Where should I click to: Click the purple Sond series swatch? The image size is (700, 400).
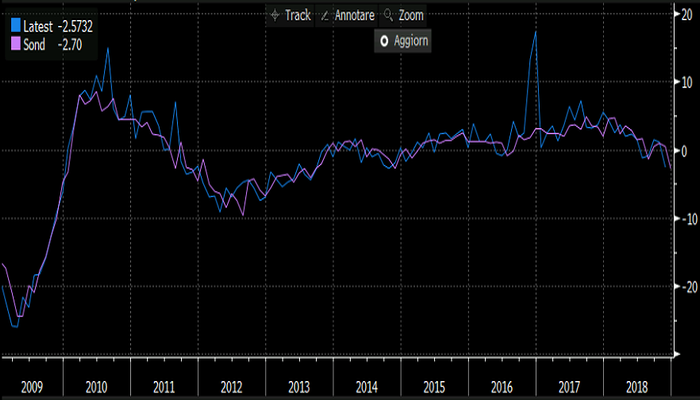point(12,28)
